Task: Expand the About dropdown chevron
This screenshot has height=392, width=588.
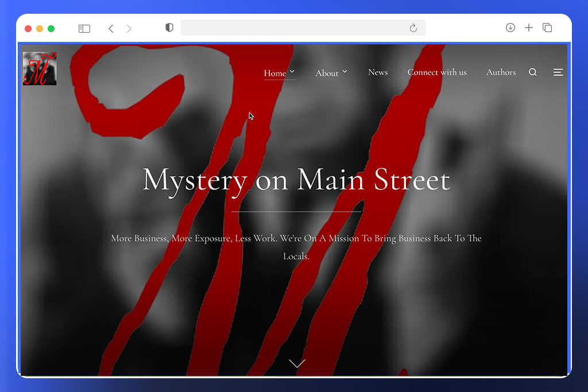Action: [x=346, y=72]
